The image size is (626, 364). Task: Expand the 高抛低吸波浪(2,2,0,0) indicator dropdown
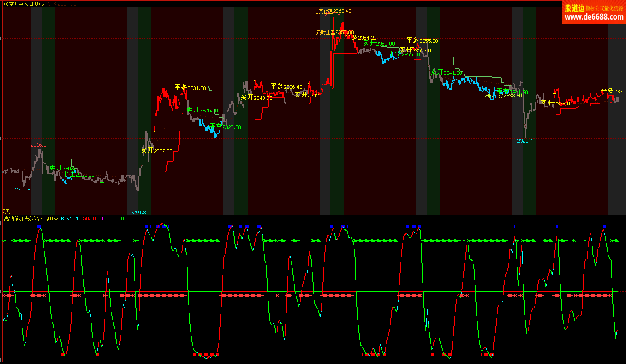56,219
